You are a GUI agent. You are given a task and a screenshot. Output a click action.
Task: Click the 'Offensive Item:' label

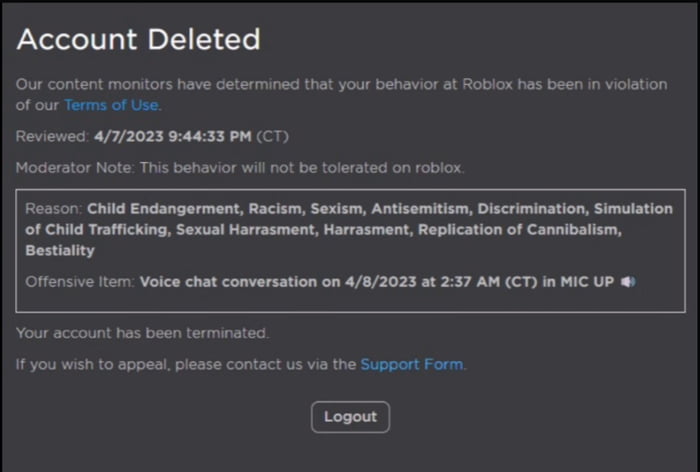[x=80, y=282]
